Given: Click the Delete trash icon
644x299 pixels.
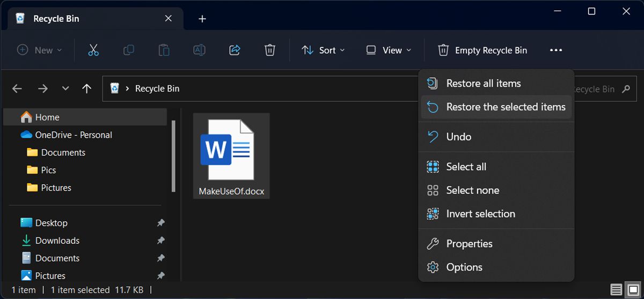Looking at the screenshot, I should pos(270,50).
